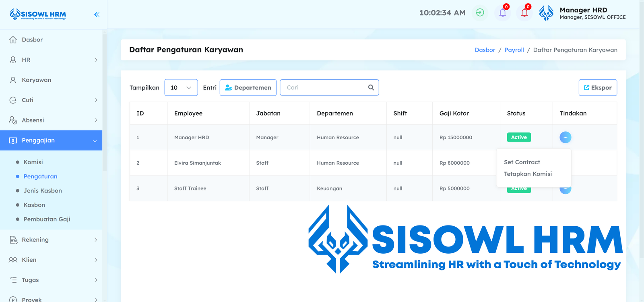Open Kasbon submenu item
Viewport: 644px width, 302px height.
click(x=34, y=205)
